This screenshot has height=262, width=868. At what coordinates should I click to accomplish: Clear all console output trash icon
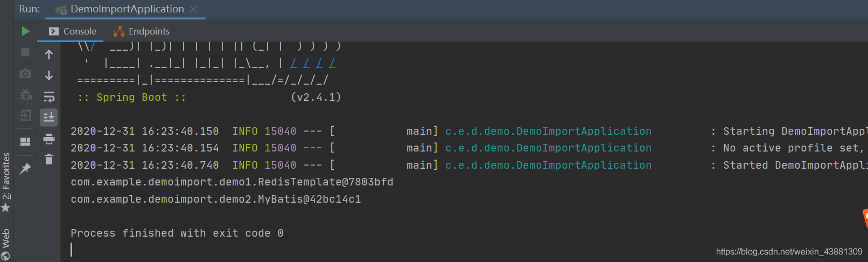49,159
